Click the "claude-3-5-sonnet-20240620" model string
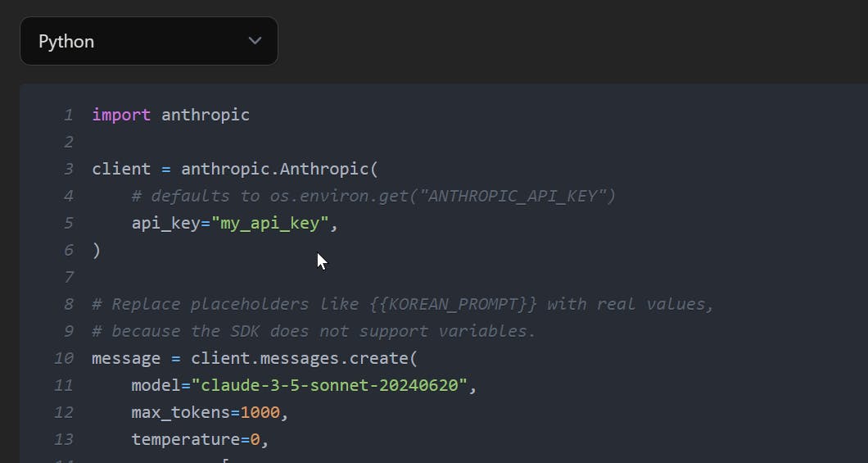 (x=329, y=385)
